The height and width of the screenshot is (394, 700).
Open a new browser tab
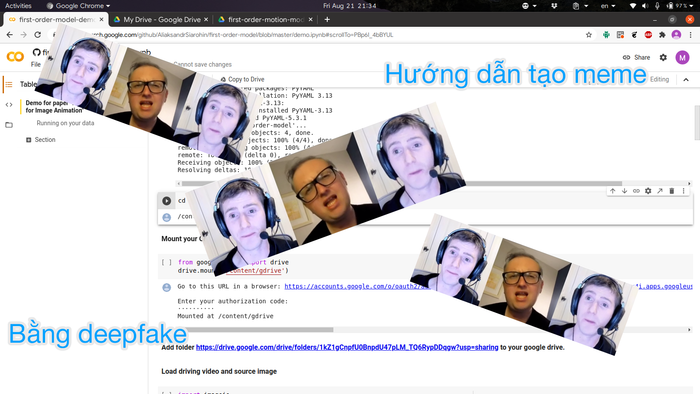point(327,20)
